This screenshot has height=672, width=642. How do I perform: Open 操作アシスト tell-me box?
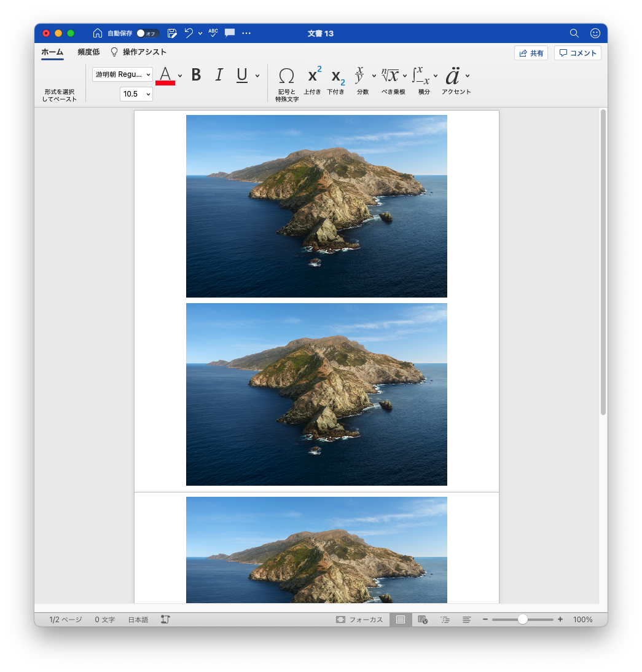138,52
